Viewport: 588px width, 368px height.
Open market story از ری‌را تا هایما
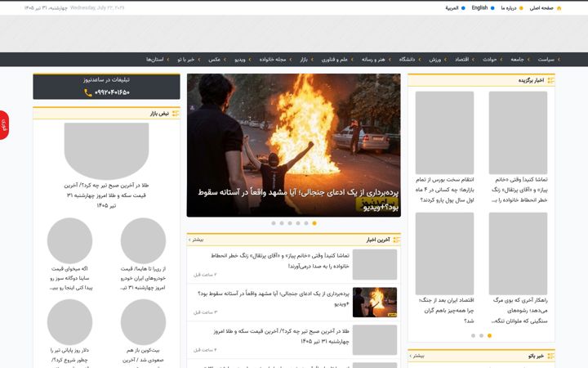143,278
